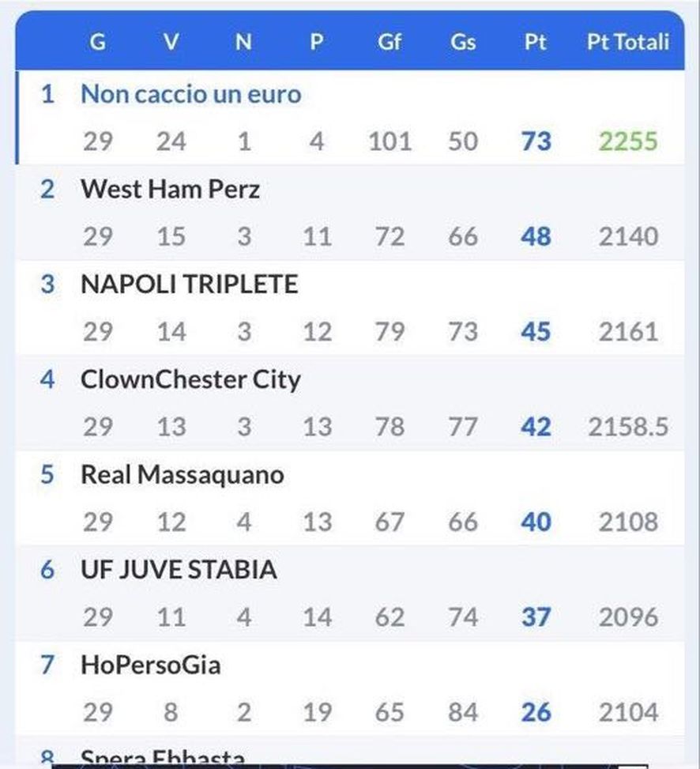
Task: Select the Real Massaquano team row
Action: (181, 475)
